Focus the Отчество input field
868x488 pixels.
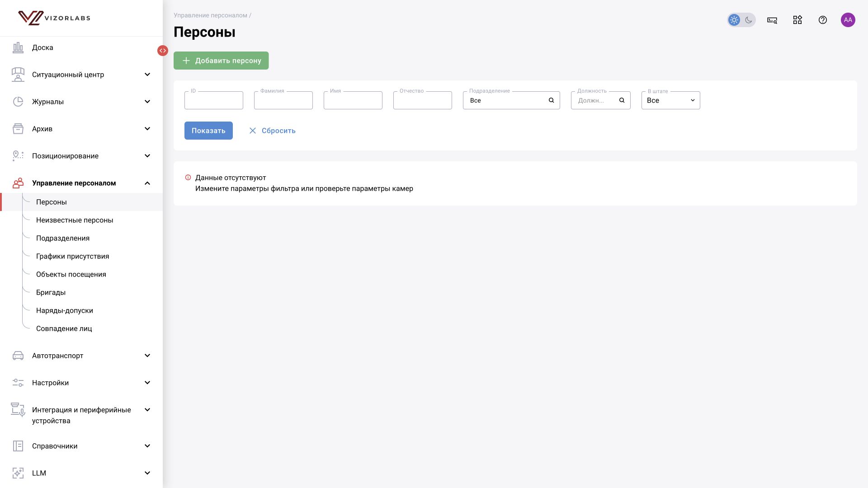pyautogui.click(x=423, y=100)
